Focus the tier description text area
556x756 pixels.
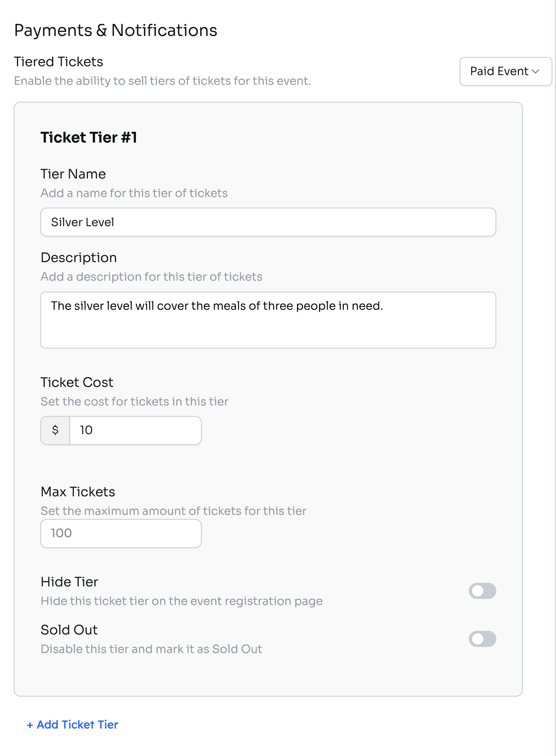click(268, 320)
